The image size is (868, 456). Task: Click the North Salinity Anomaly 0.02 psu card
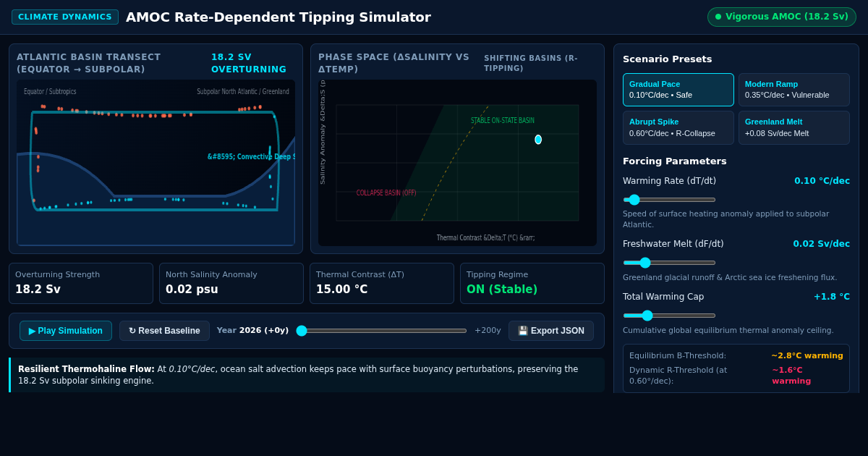pos(231,283)
